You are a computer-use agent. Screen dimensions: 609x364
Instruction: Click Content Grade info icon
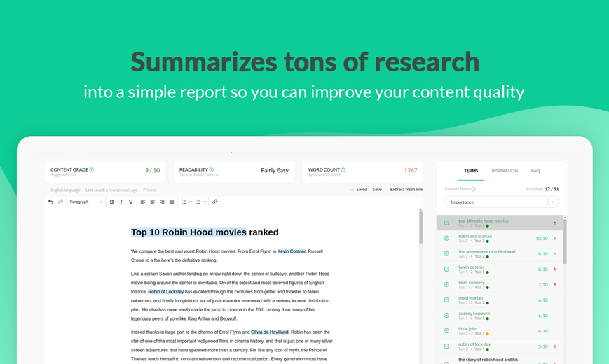tap(92, 169)
